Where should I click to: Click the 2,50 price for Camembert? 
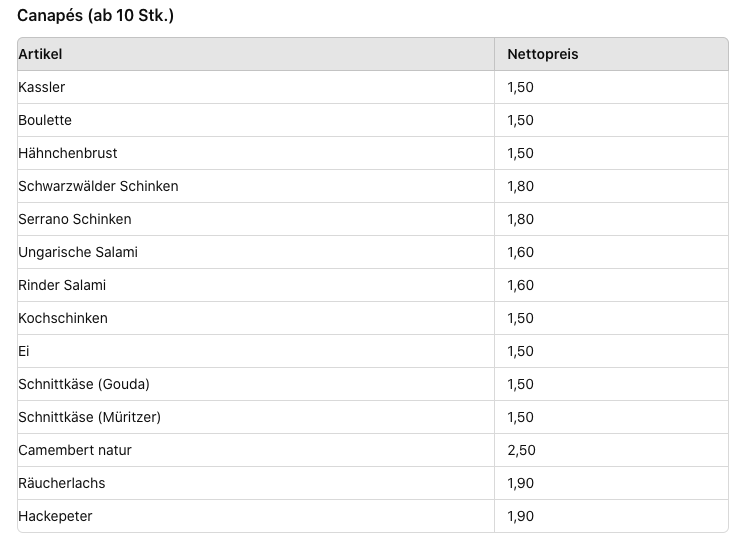[521, 450]
